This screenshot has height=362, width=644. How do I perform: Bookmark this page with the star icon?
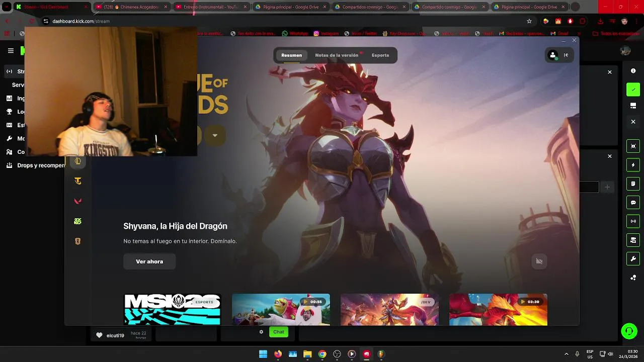tap(529, 21)
